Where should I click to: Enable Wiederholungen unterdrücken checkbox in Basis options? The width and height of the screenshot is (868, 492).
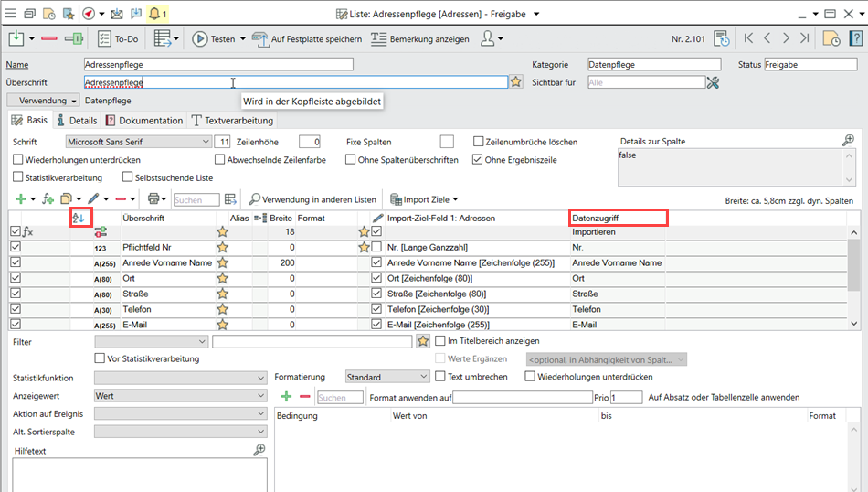click(18, 160)
